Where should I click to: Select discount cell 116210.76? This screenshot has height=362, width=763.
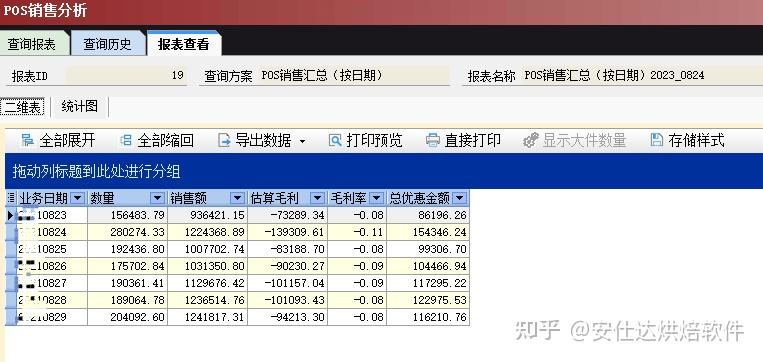428,317
